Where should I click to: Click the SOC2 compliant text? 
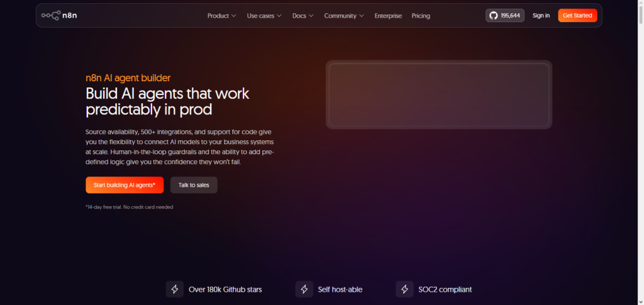[x=445, y=289]
